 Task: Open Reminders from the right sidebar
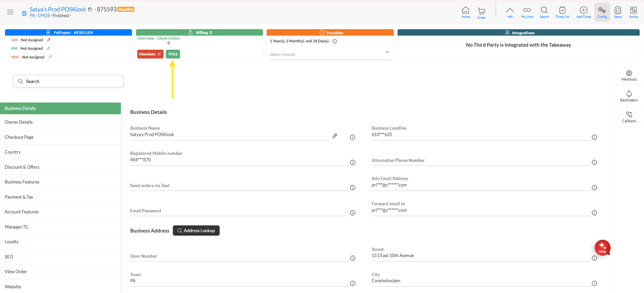(629, 96)
